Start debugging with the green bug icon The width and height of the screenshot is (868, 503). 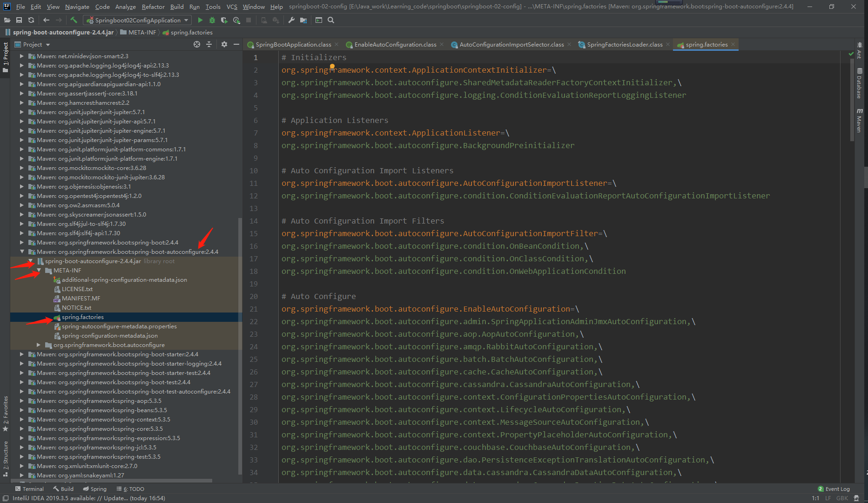click(212, 20)
